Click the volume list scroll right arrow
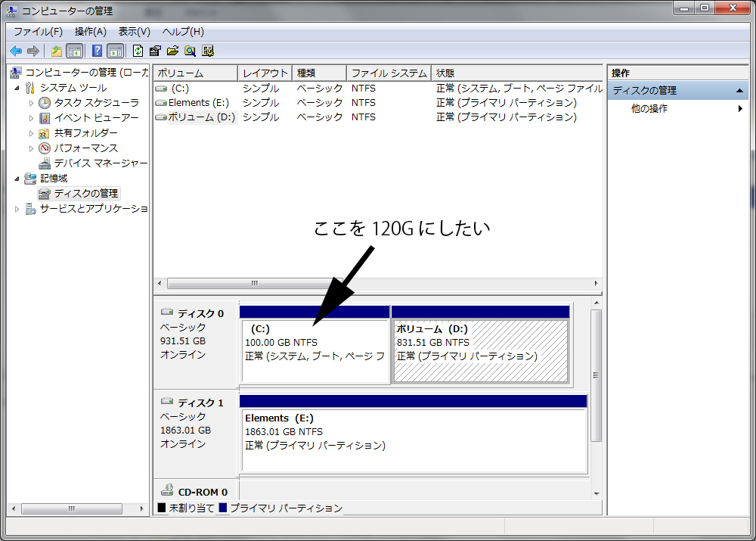 [596, 283]
